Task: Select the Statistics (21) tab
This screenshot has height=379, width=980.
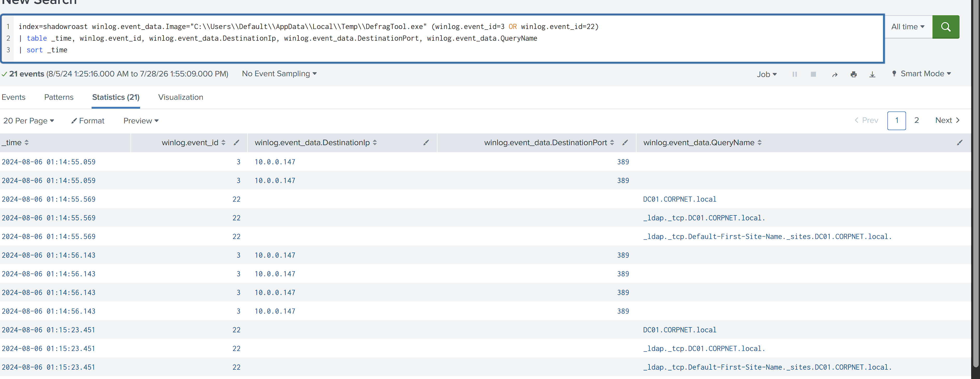Action: (116, 97)
